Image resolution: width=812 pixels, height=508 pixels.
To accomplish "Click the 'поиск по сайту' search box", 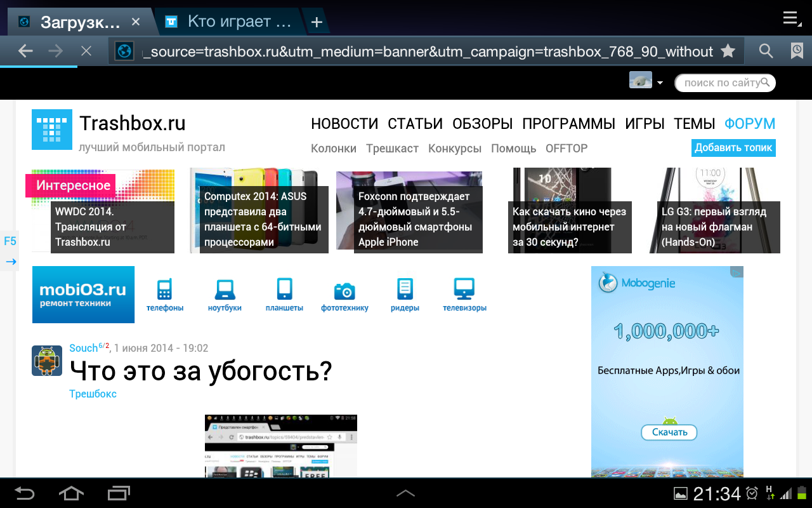I will pyautogui.click(x=724, y=83).
